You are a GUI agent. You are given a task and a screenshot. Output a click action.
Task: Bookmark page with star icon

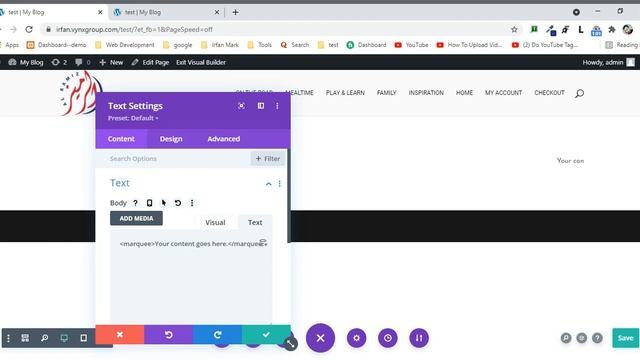pos(514,29)
